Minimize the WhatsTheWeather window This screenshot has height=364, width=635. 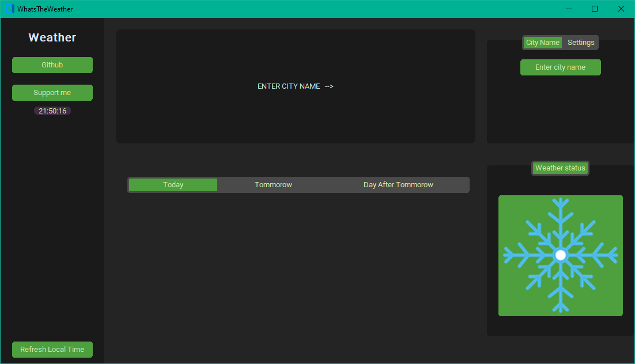(569, 9)
